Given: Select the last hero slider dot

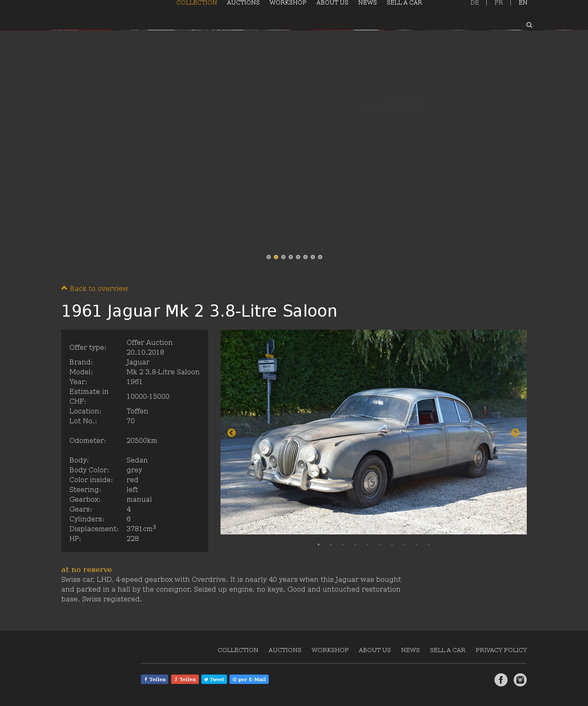Looking at the screenshot, I should (320, 257).
